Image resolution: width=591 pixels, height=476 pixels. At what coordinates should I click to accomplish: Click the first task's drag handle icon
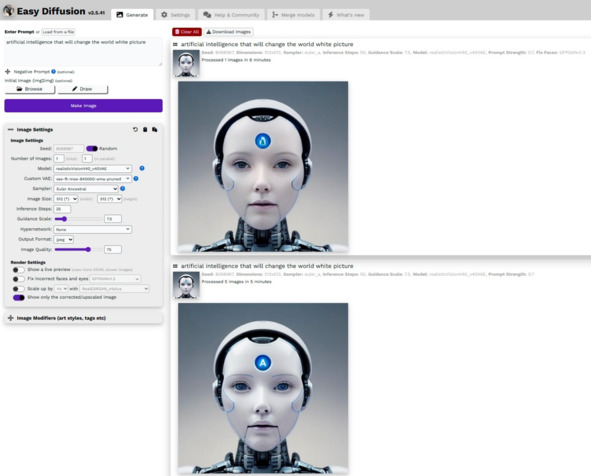click(175, 44)
